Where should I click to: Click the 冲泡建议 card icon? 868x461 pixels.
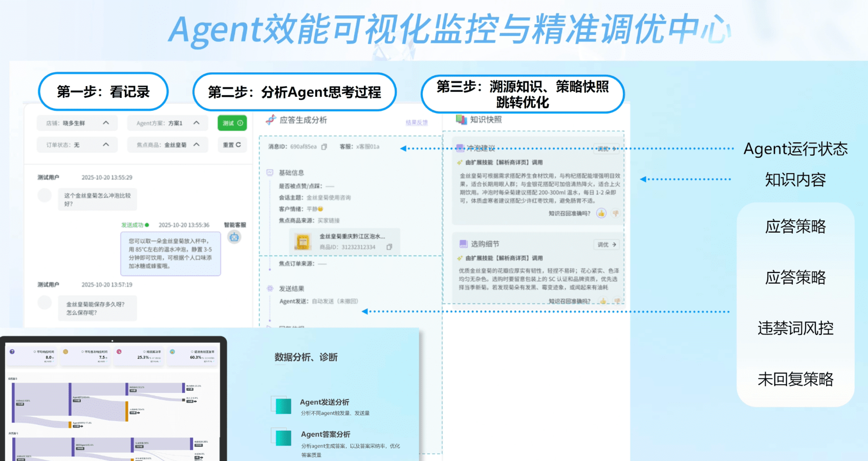(x=460, y=148)
